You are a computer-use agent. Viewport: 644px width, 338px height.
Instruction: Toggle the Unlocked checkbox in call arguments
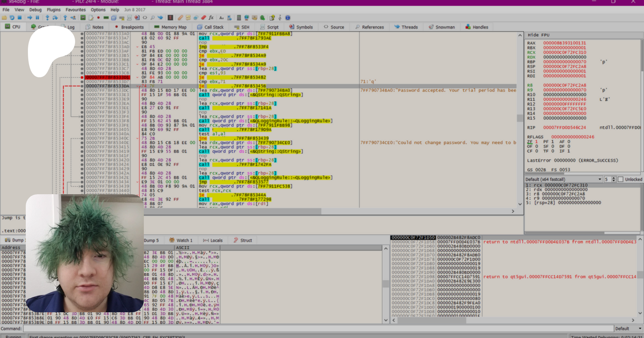(621, 179)
